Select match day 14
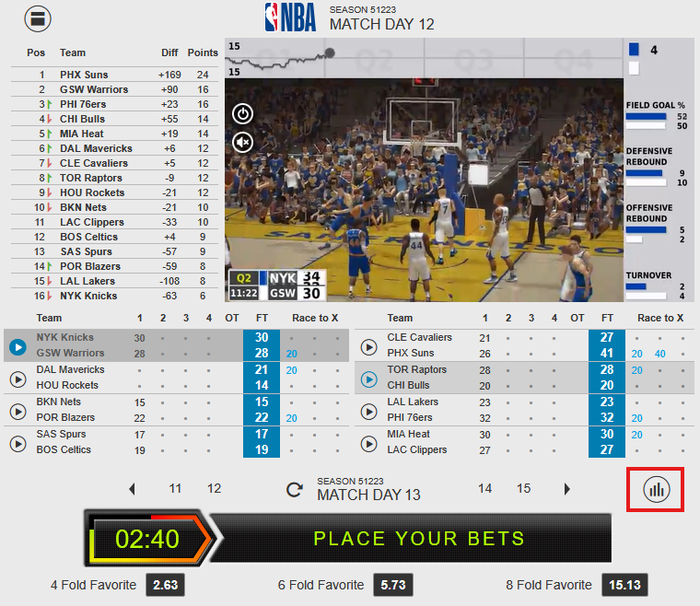The height and width of the screenshot is (606, 700). [x=484, y=489]
